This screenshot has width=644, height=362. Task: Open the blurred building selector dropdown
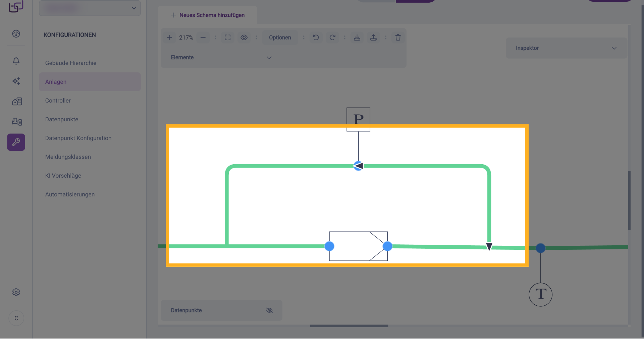[90, 8]
